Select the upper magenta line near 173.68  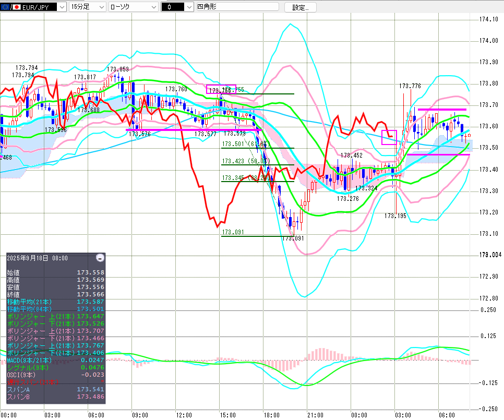pyautogui.click(x=441, y=110)
